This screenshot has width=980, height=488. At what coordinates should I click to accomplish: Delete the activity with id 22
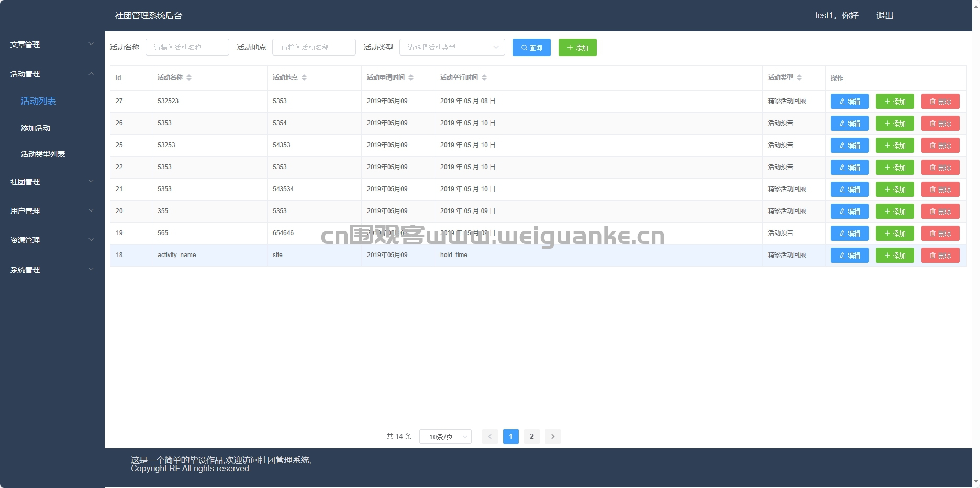coord(940,168)
